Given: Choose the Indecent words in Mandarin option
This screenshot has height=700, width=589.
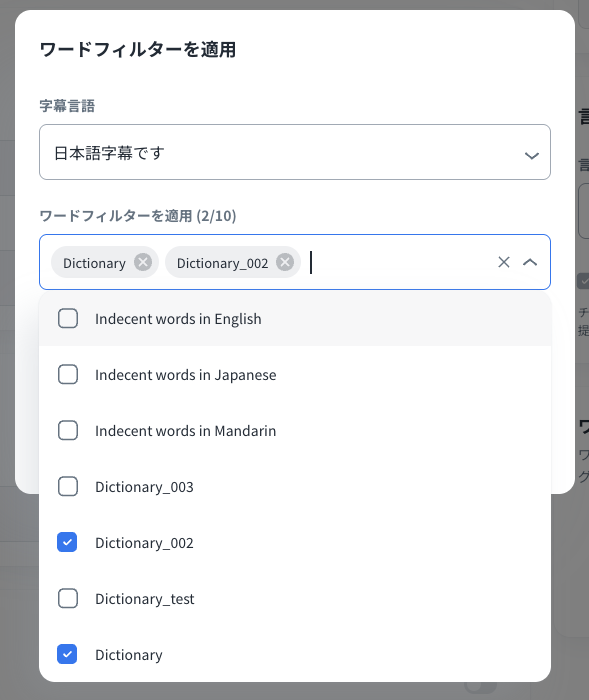Looking at the screenshot, I should 295,431.
